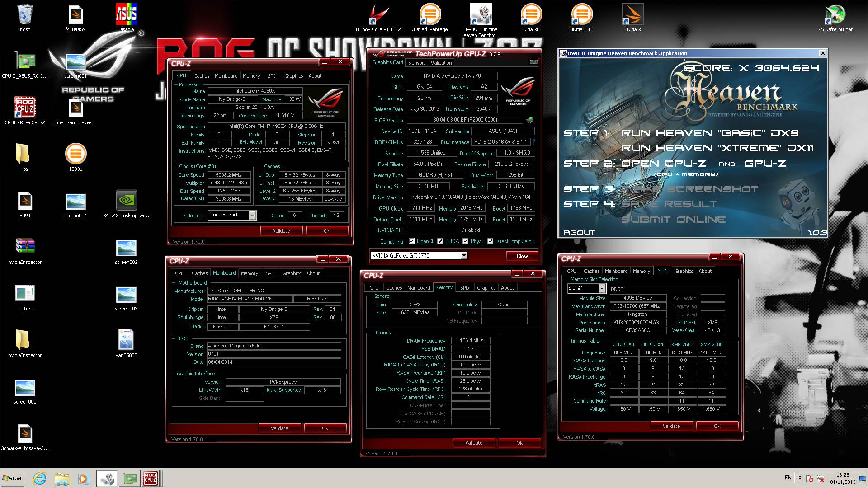
Task: Click the BIOS save icon in GPU-Z
Action: tap(530, 120)
